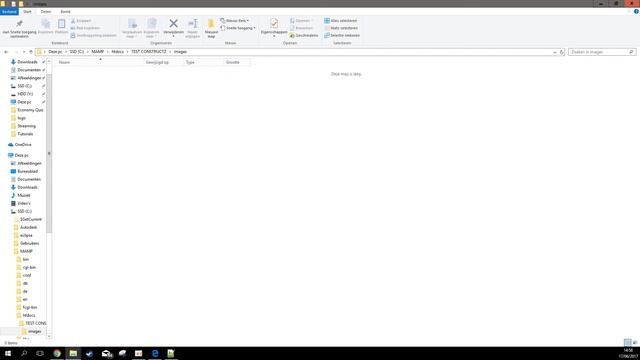Select Documenten in Quick access
The height and width of the screenshot is (360, 640).
29,70
